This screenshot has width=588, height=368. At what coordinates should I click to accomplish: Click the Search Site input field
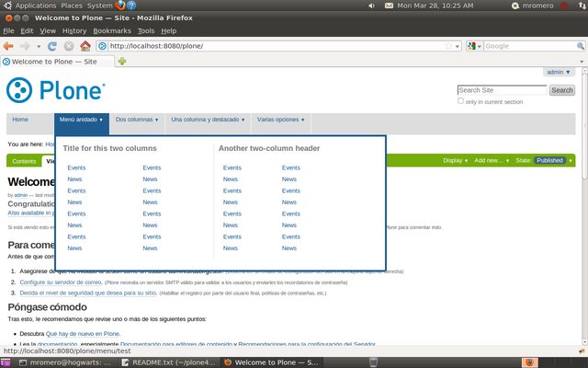point(503,90)
